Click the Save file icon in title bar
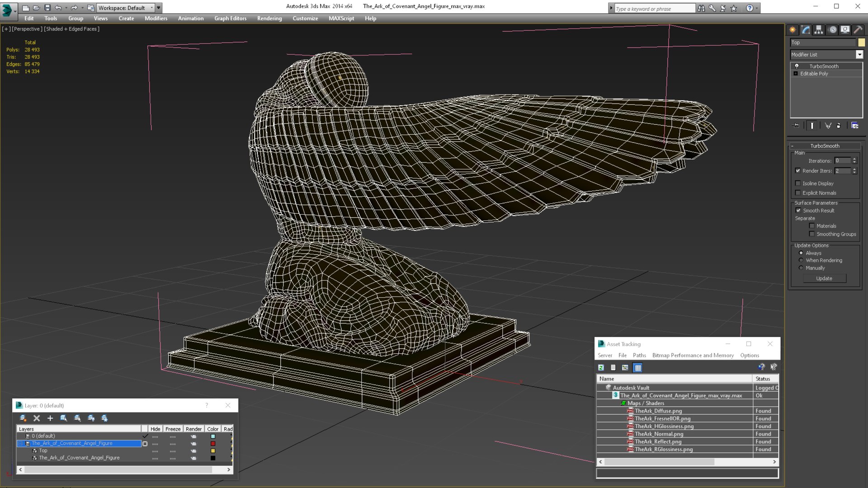Viewport: 868px width, 488px height. tap(47, 8)
